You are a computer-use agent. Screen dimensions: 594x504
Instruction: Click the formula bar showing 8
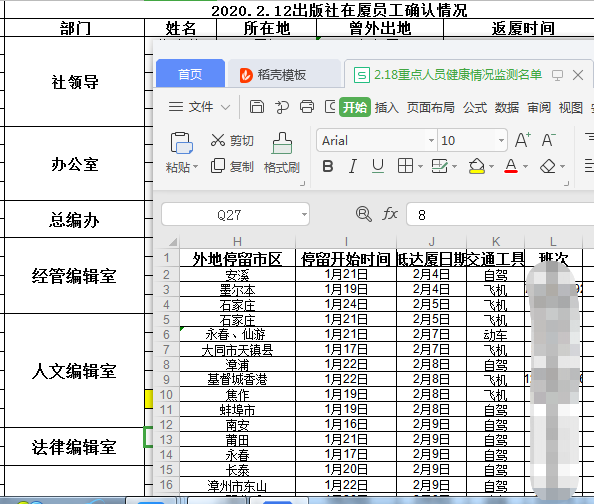click(x=500, y=214)
